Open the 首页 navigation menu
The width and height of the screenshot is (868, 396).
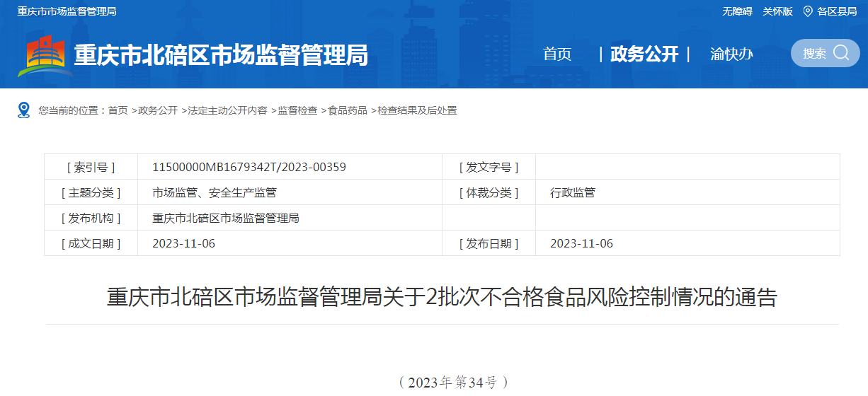(x=557, y=54)
